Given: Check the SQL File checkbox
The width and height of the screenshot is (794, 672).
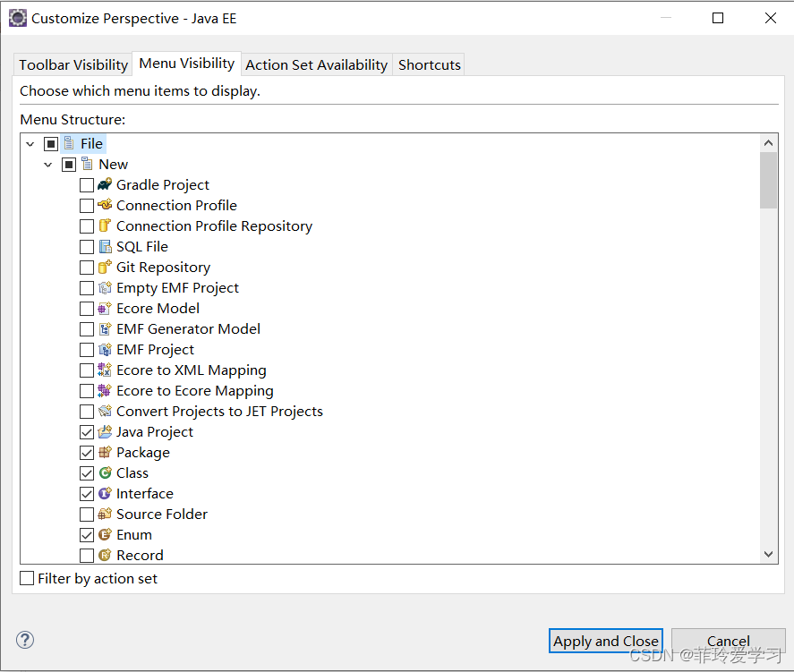Looking at the screenshot, I should [x=87, y=247].
